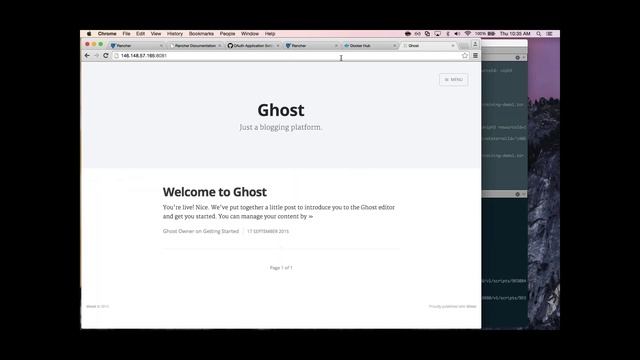Click the 'Proudly published with Ghost' footer link
This screenshot has height=360, width=640.
click(x=452, y=306)
